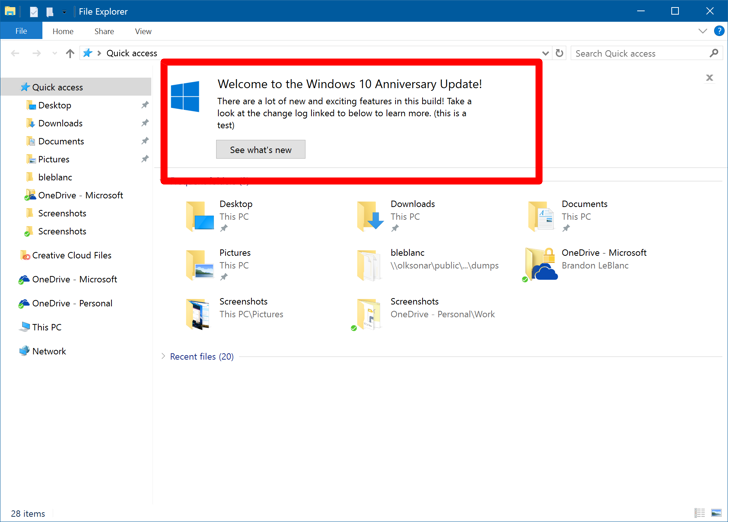Click the See what's new button

click(x=261, y=150)
